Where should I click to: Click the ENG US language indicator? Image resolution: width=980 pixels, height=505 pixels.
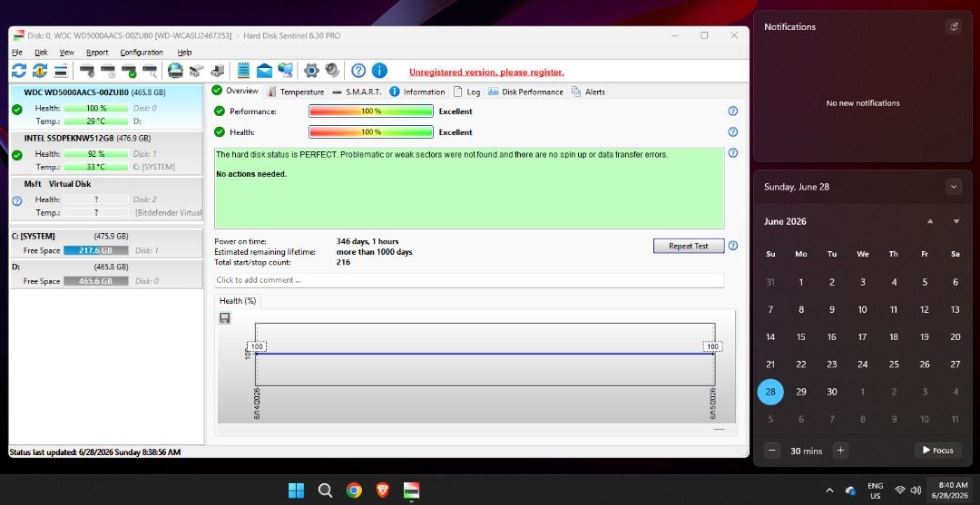coord(875,490)
